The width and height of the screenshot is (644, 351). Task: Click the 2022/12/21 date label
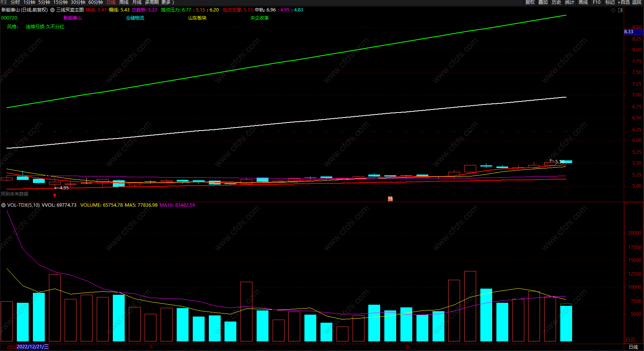pos(33,347)
